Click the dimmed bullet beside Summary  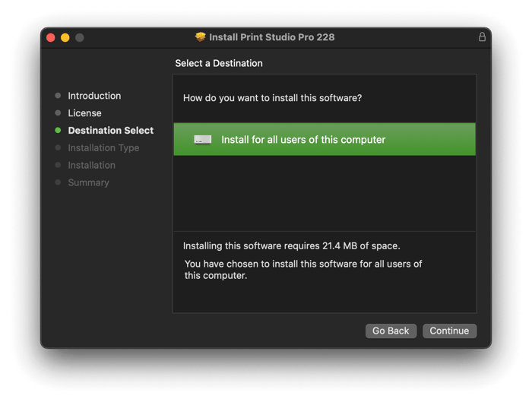point(58,182)
